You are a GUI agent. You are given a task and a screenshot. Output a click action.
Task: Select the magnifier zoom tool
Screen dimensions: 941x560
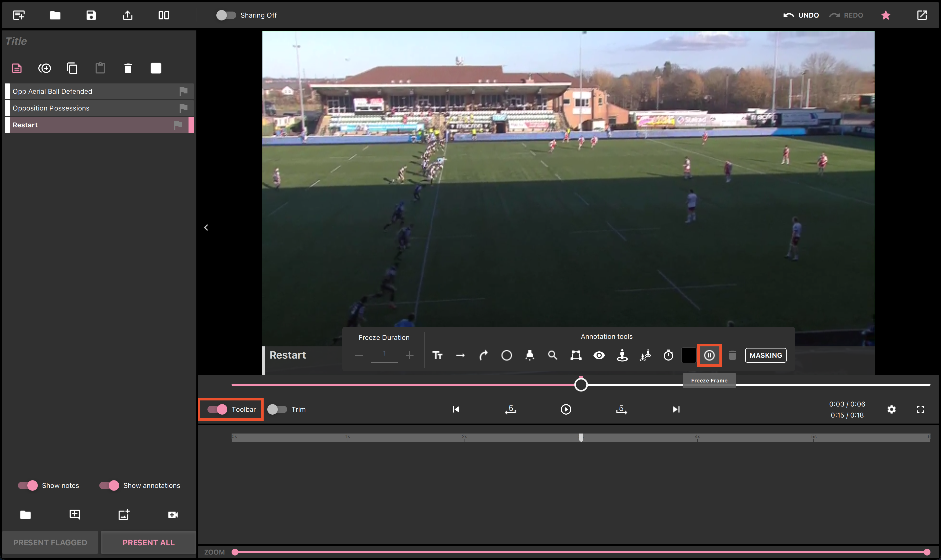pos(553,355)
